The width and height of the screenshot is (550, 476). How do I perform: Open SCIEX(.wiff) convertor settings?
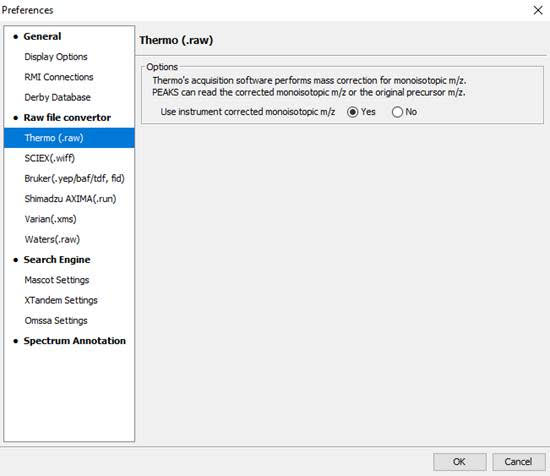pyautogui.click(x=49, y=158)
